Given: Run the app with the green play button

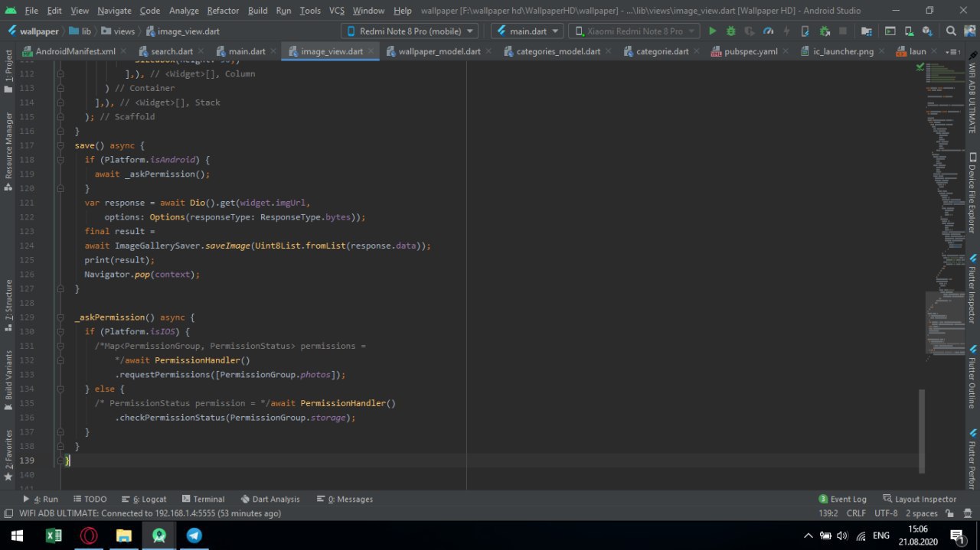Looking at the screenshot, I should click(x=713, y=31).
